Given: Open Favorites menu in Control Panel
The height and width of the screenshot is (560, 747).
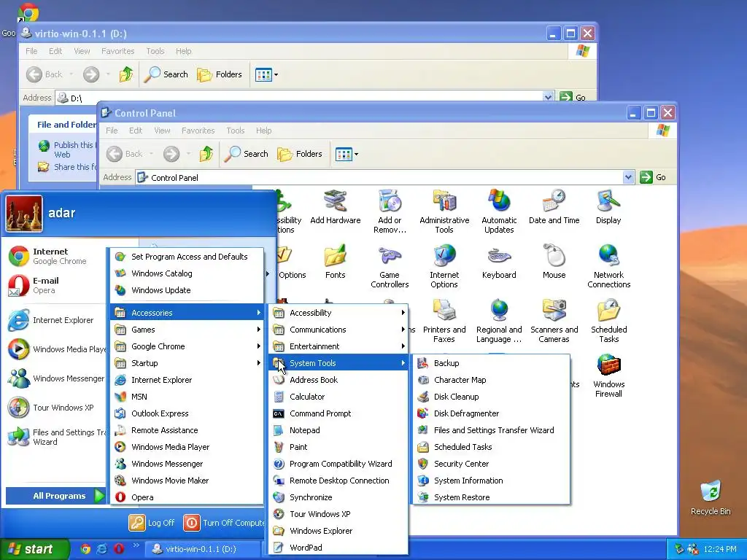Looking at the screenshot, I should [198, 131].
